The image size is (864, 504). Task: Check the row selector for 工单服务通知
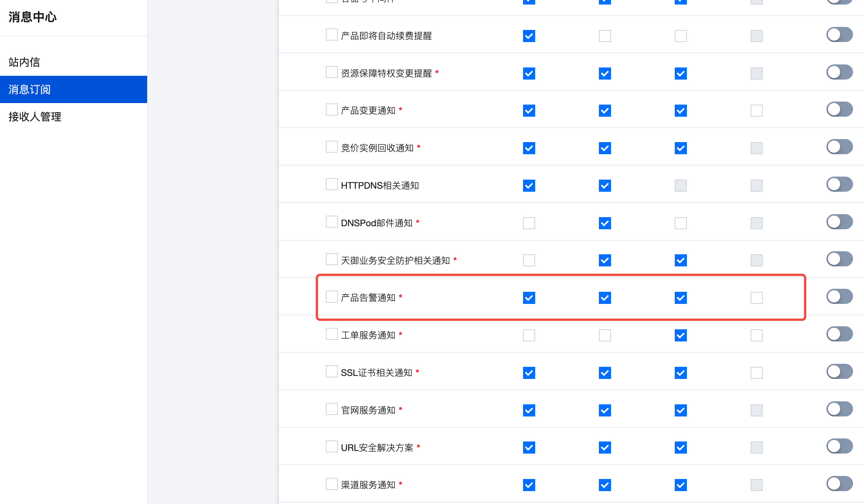pyautogui.click(x=331, y=334)
